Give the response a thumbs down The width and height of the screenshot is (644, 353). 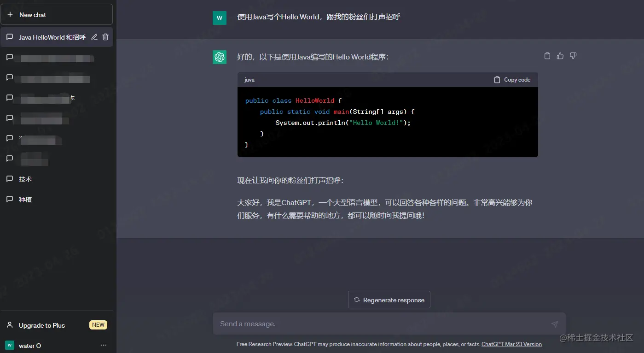tap(573, 56)
